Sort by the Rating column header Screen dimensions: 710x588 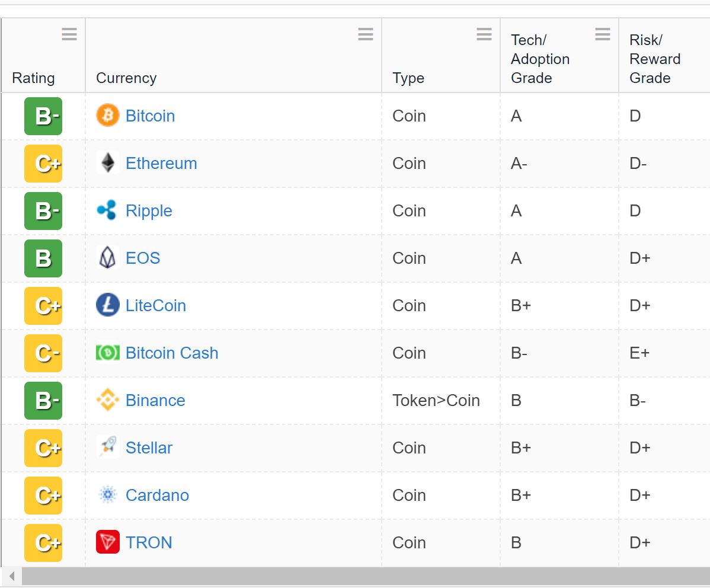33,78
